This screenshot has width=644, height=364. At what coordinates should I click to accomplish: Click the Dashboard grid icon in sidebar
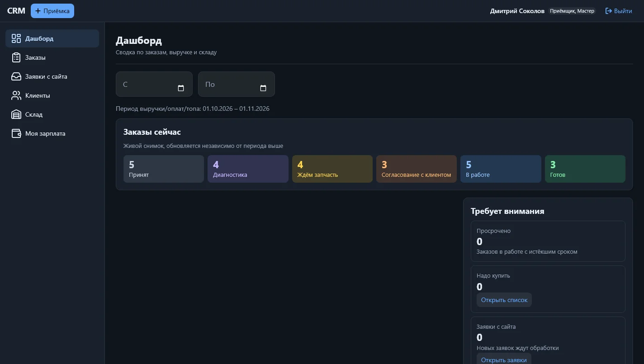click(16, 38)
